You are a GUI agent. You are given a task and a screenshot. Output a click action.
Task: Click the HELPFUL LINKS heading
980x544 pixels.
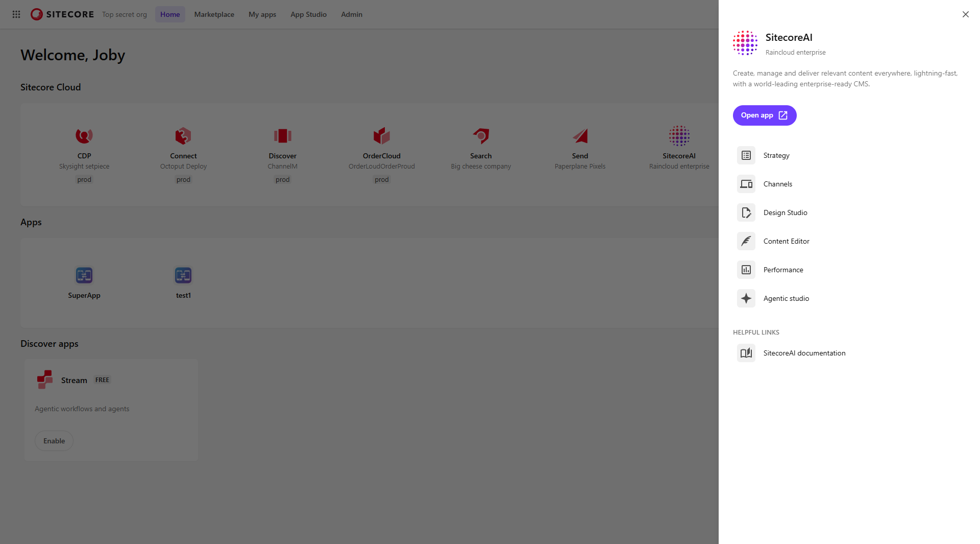tap(756, 333)
